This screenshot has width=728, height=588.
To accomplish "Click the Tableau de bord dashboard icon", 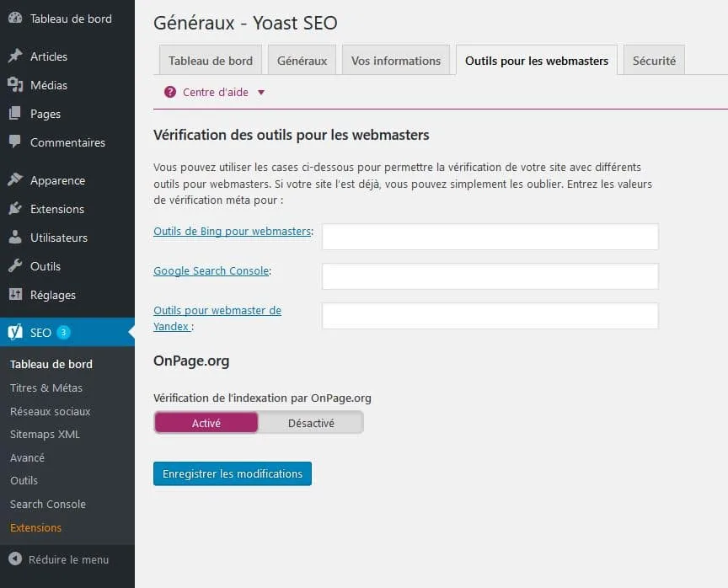I will (15, 18).
